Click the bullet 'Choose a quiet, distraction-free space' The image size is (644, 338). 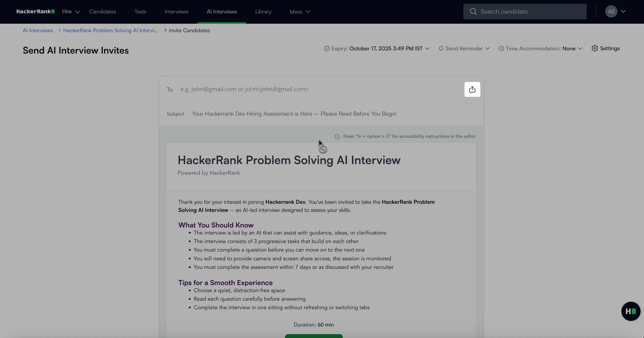[239, 290]
